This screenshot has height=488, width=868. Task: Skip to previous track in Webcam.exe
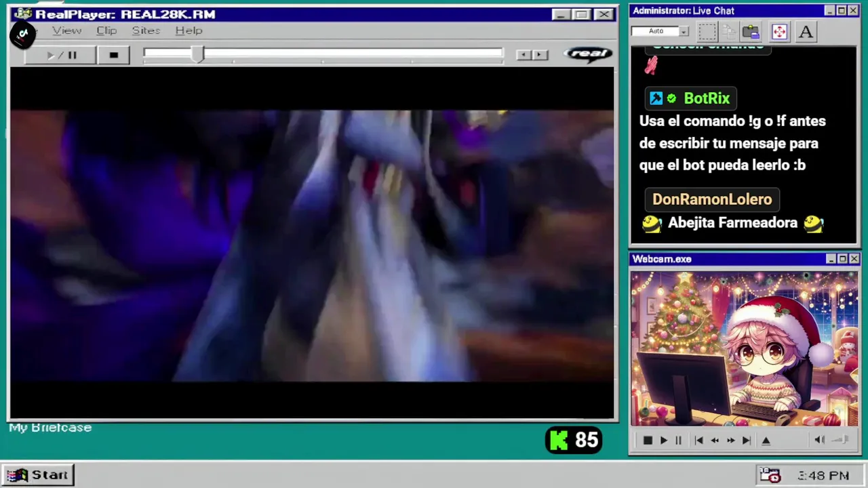[x=698, y=441]
